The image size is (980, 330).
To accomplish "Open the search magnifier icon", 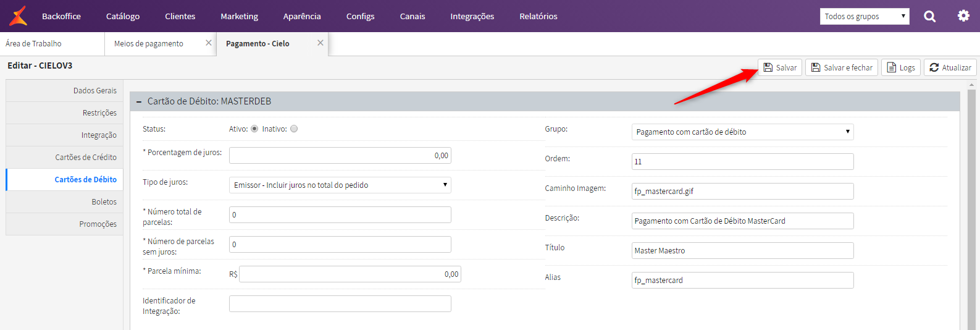I will coord(929,16).
